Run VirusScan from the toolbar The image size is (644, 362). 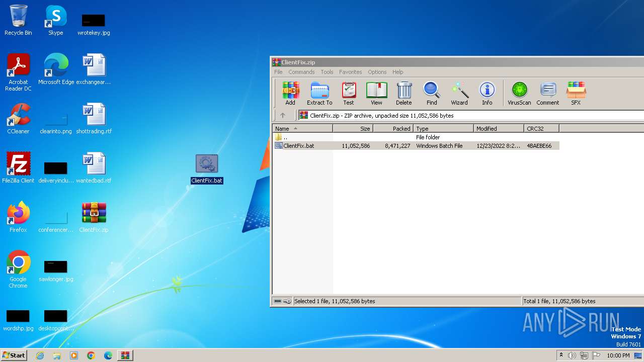[519, 94]
